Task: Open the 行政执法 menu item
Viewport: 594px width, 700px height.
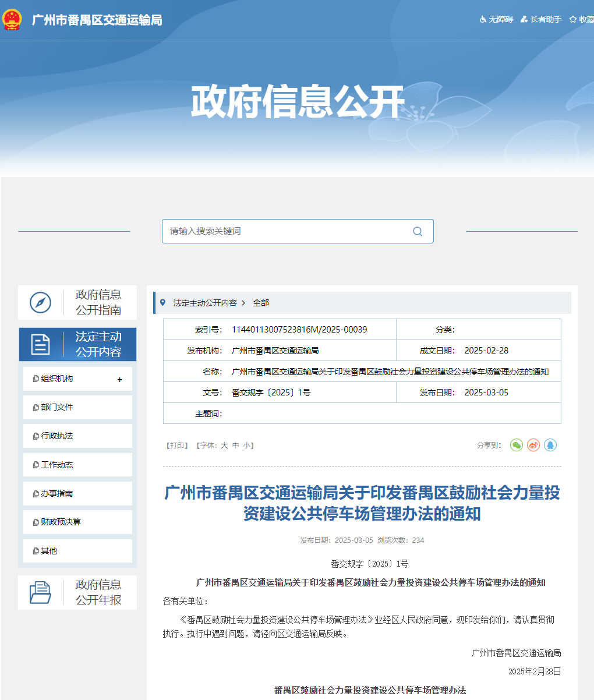Action: pos(57,436)
